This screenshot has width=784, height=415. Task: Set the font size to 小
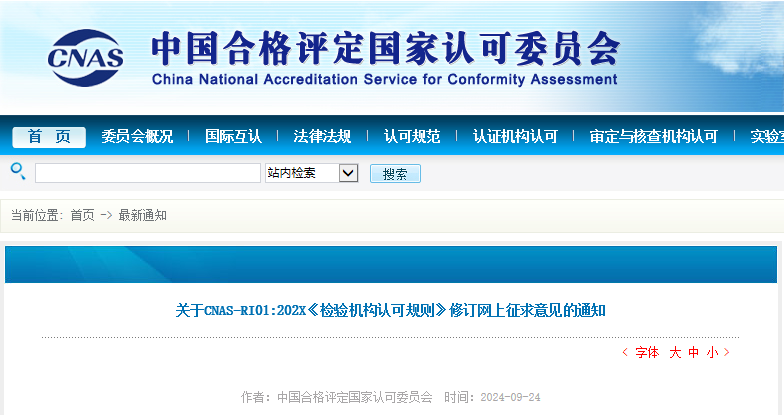(712, 352)
